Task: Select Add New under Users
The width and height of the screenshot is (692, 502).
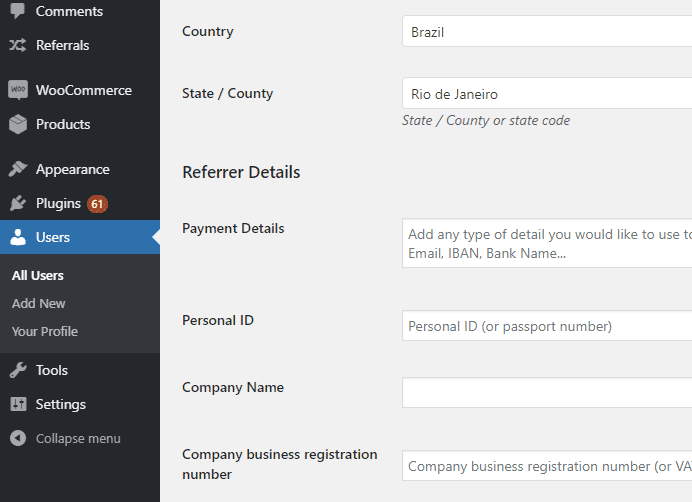Action: 38,304
